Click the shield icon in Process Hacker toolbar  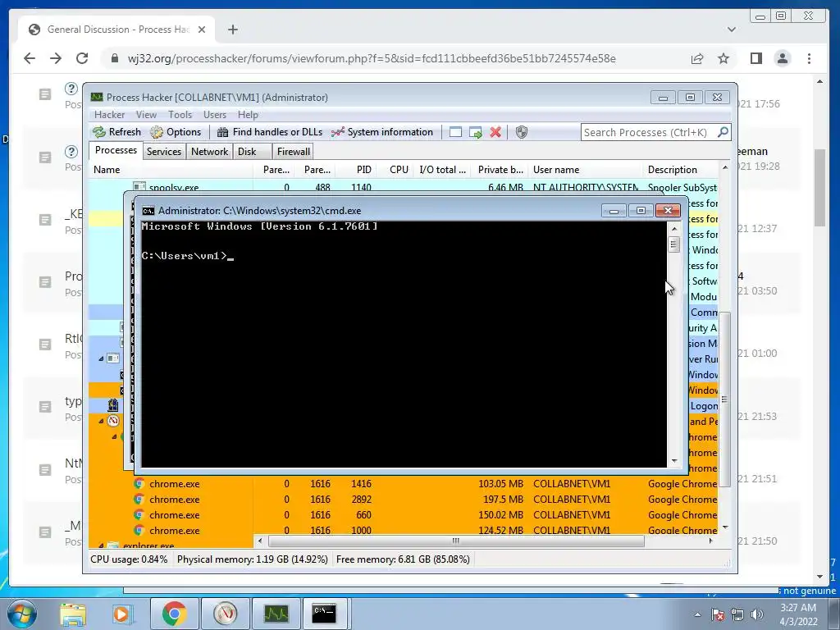click(521, 132)
